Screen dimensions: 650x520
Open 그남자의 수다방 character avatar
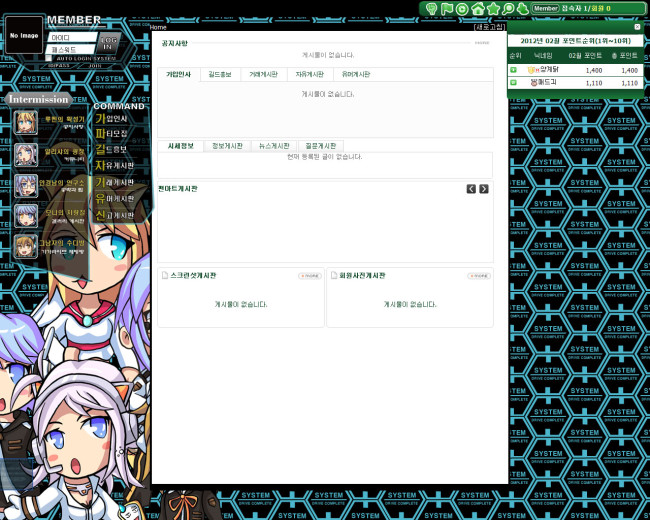(x=26, y=246)
